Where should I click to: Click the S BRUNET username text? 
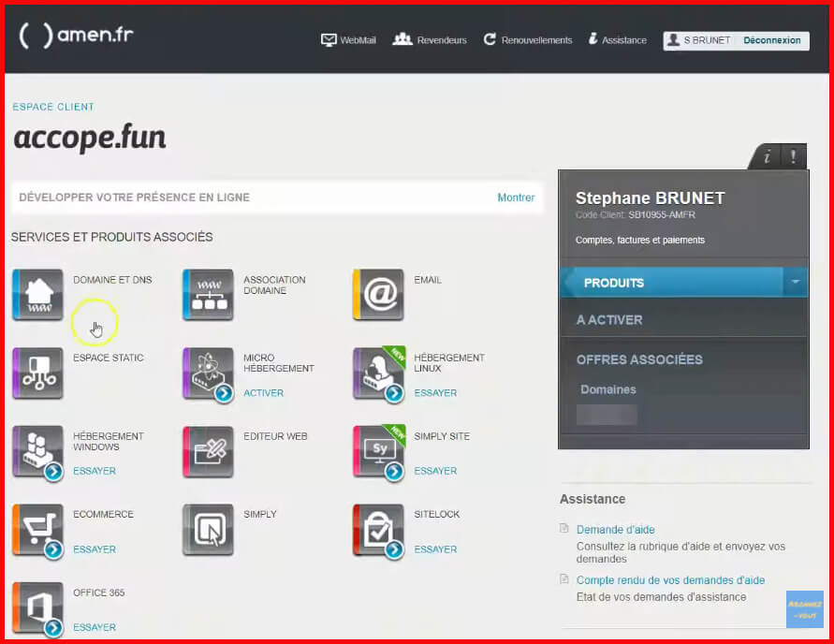(x=707, y=40)
